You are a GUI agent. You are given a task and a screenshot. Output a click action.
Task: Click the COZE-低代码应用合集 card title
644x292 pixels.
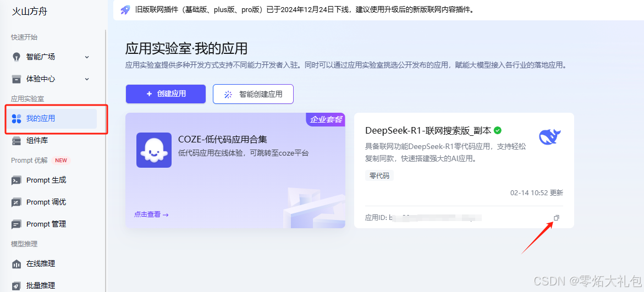coord(223,139)
